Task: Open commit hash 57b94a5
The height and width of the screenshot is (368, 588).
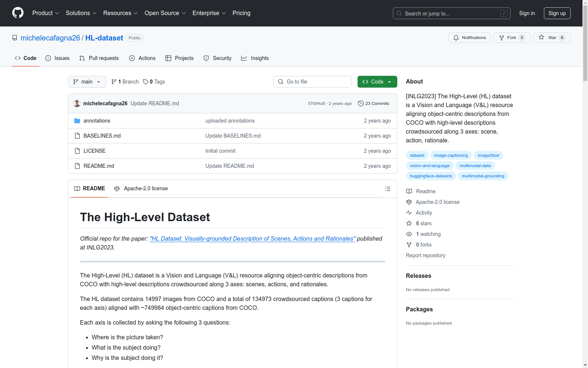Action: pos(316,103)
